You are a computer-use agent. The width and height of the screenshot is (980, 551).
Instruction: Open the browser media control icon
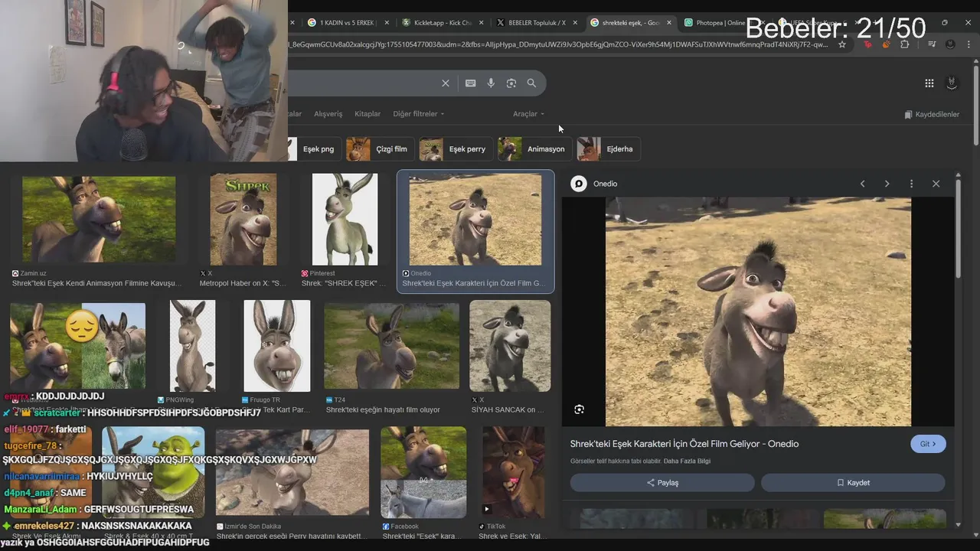coord(932,44)
